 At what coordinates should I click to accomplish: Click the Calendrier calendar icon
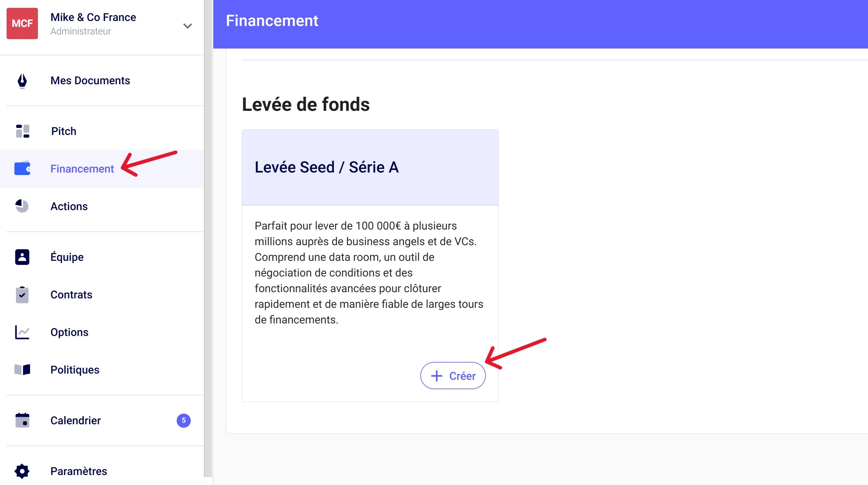click(x=22, y=420)
